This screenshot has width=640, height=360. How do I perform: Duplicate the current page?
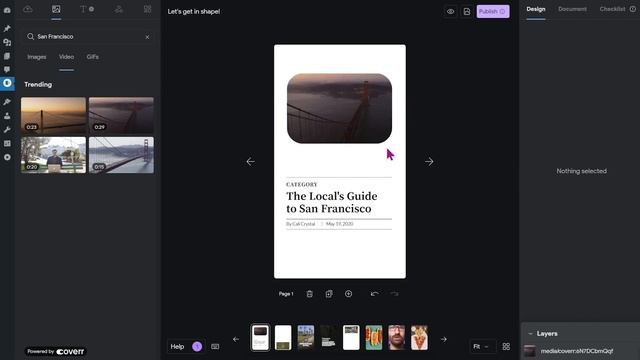pos(329,294)
